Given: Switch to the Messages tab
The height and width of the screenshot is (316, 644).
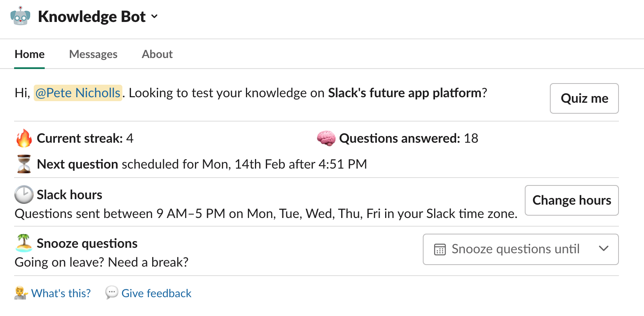Looking at the screenshot, I should pos(93,54).
